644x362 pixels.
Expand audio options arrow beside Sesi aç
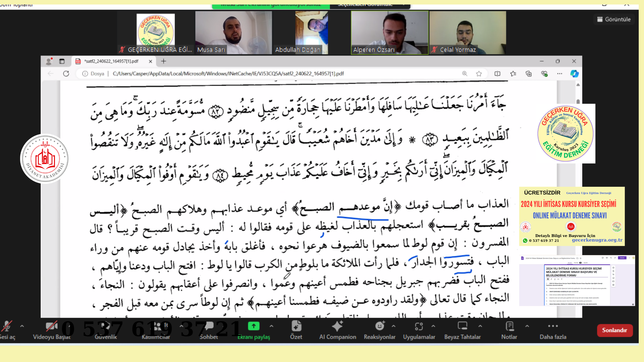(22, 326)
